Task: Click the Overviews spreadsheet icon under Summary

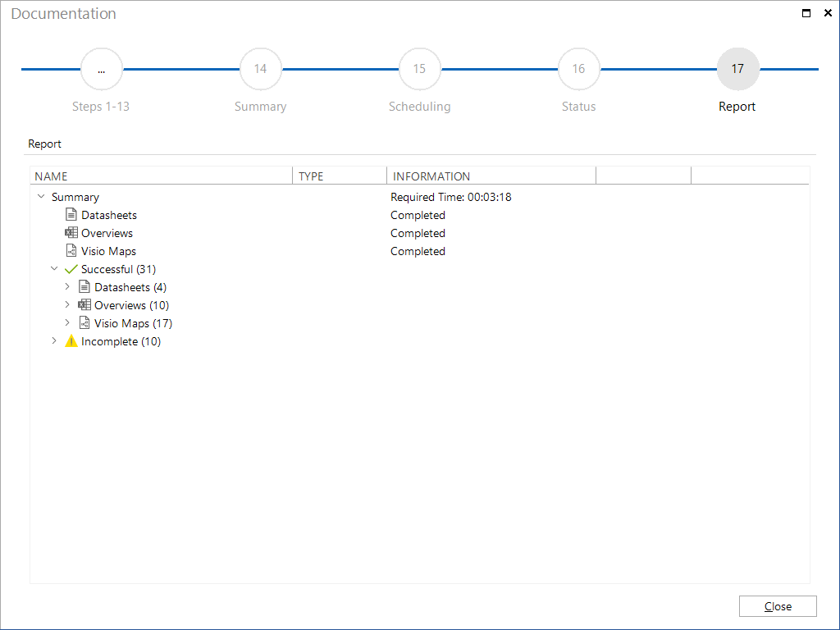Action: tap(71, 232)
